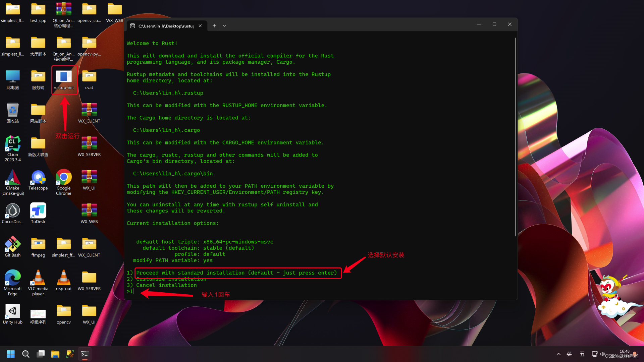Expand hidden system tray icons
644x362 pixels.
(x=558, y=354)
